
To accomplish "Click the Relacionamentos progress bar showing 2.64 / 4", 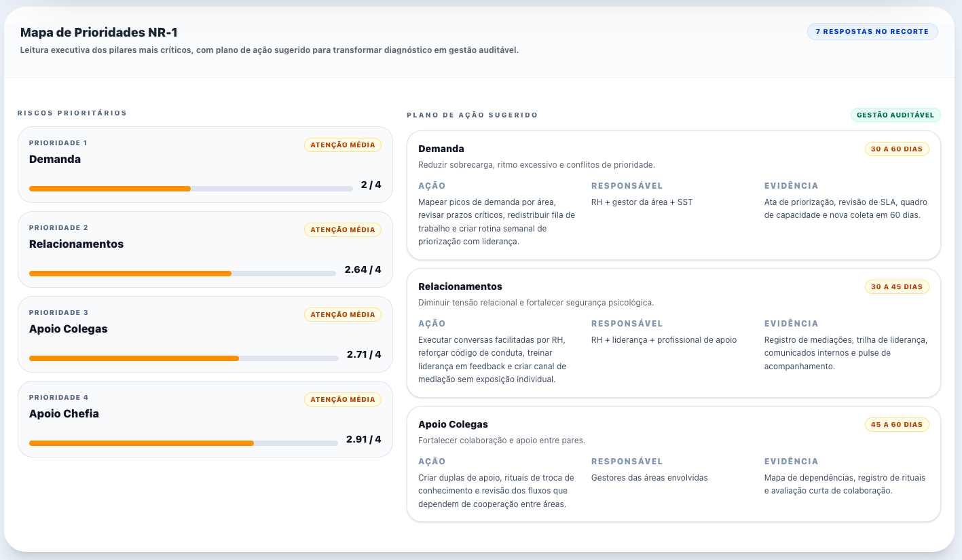I will click(183, 274).
